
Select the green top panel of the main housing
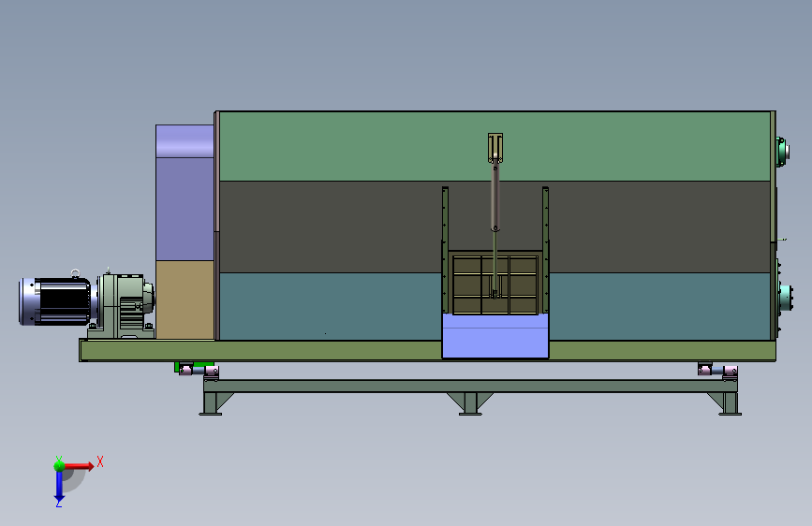pyautogui.click(x=495, y=147)
